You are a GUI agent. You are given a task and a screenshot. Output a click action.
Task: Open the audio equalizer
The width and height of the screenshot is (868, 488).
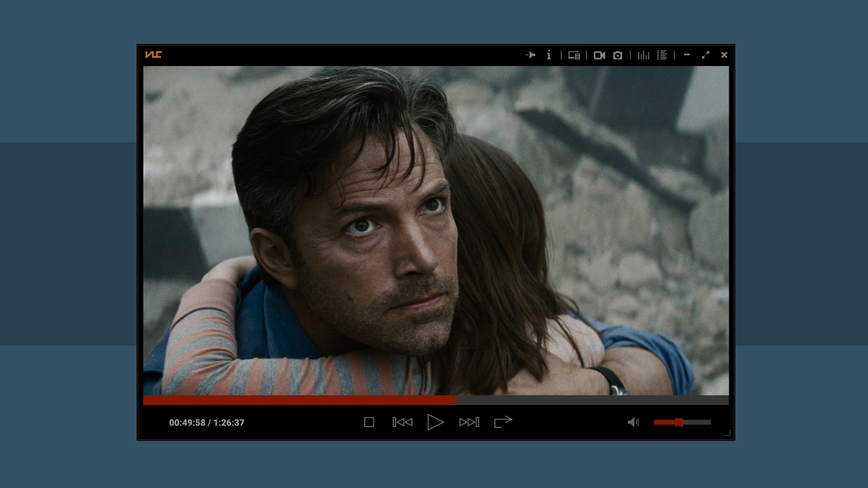(x=643, y=55)
